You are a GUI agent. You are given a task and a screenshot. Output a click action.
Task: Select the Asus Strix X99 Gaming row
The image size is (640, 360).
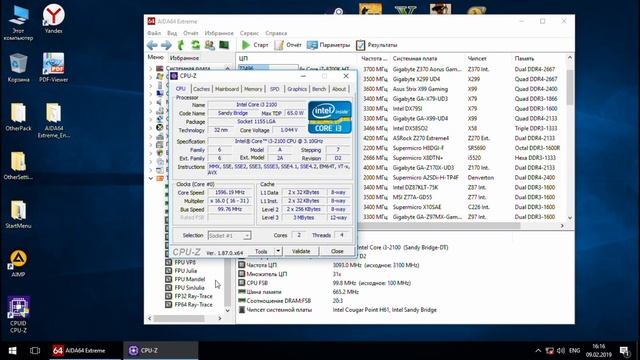click(x=420, y=89)
